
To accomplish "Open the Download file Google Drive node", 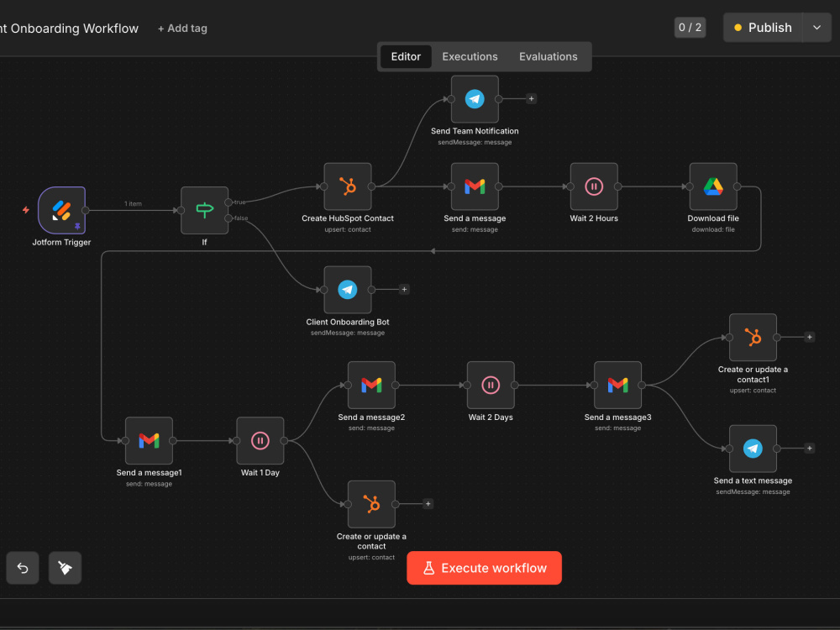I will tap(713, 186).
